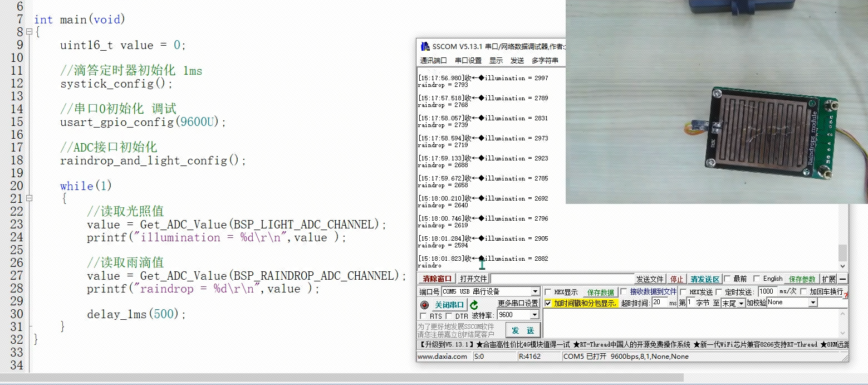868x385 pixels.
Task: Click the 更多串口设置 button
Action: pyautogui.click(x=518, y=303)
